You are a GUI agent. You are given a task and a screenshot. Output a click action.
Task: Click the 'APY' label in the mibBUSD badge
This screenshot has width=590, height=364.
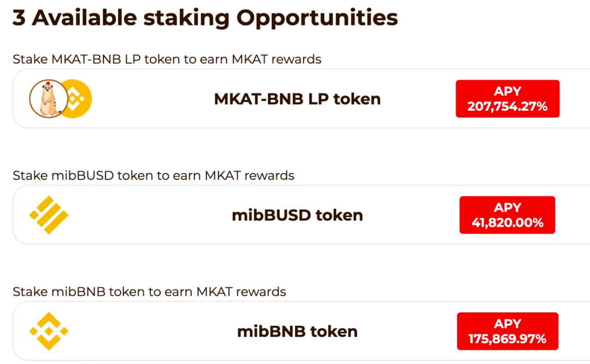[x=508, y=207]
